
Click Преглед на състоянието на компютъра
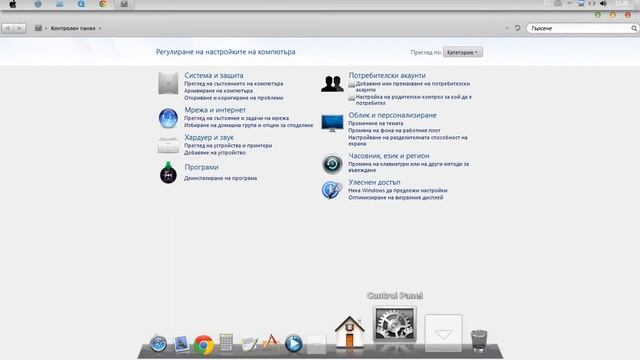(x=233, y=84)
